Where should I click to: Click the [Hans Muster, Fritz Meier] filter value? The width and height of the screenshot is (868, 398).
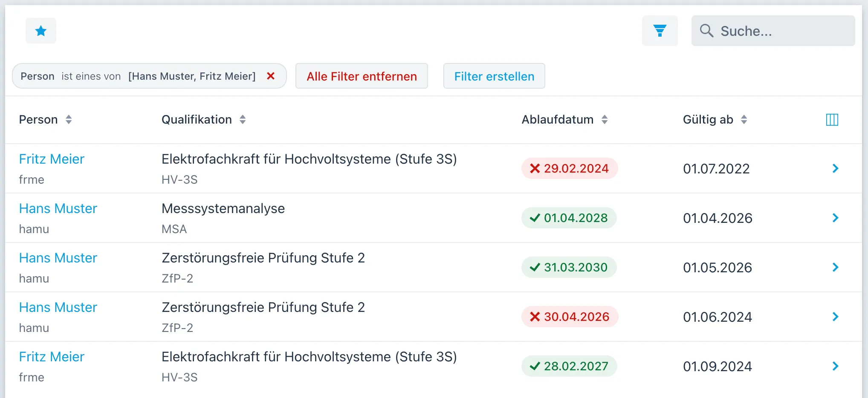pos(192,76)
